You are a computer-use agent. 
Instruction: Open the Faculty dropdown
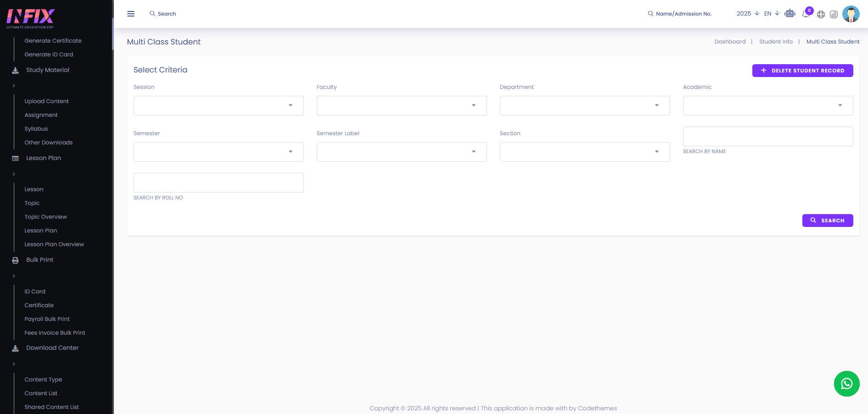[x=402, y=105]
